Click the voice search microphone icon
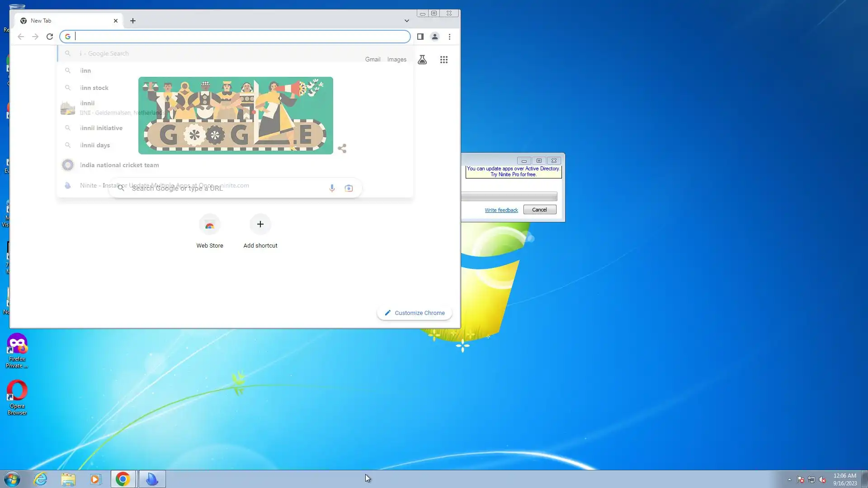This screenshot has width=868, height=488. coord(332,188)
